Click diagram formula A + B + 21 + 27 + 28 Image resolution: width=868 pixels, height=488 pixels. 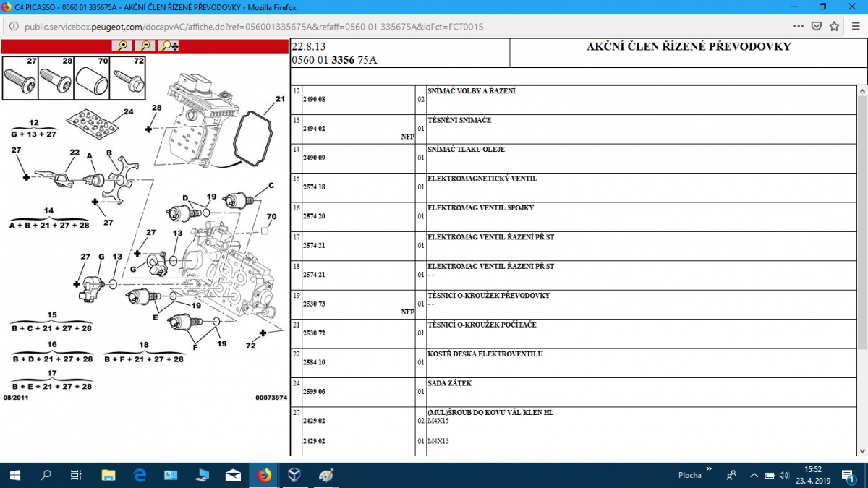pos(49,225)
